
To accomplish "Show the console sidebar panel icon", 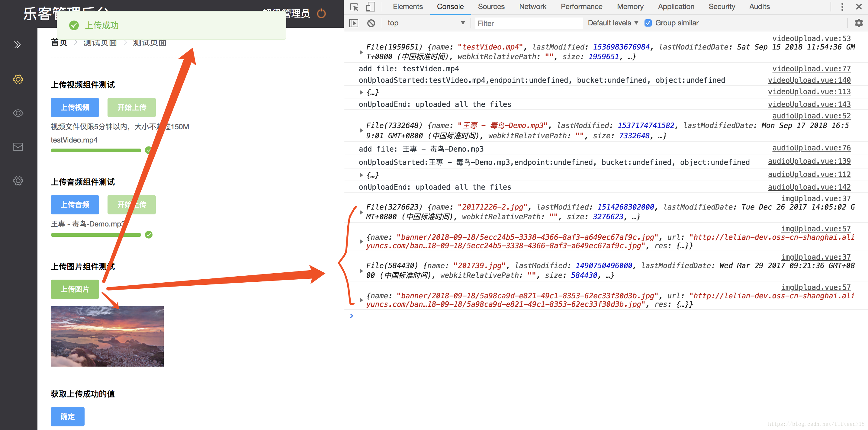I will [x=353, y=23].
